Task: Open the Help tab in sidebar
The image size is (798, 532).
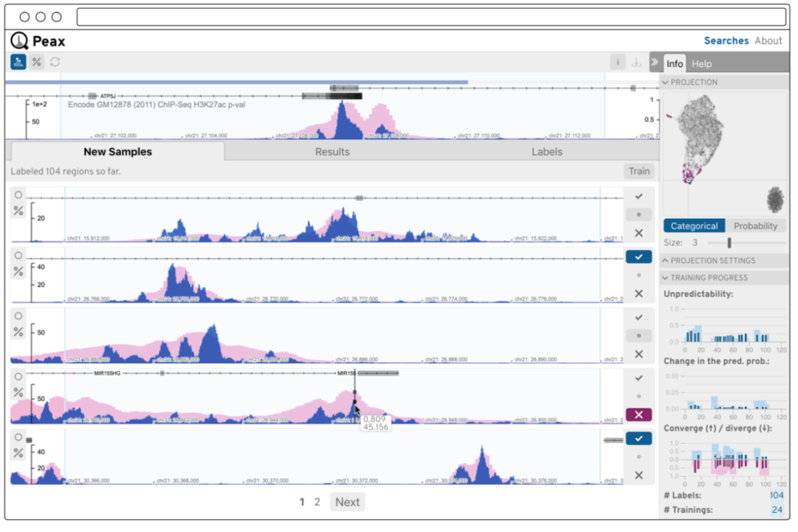Action: pyautogui.click(x=701, y=64)
